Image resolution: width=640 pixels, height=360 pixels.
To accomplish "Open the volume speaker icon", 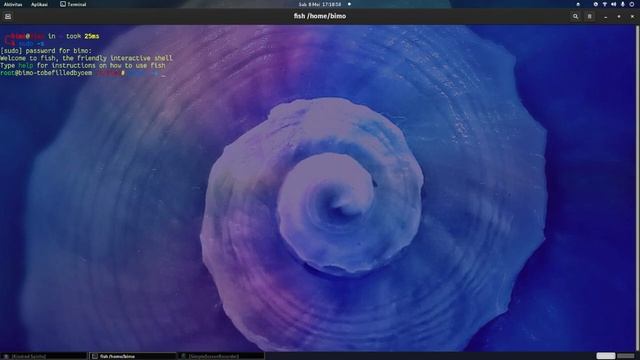I will (x=613, y=4).
